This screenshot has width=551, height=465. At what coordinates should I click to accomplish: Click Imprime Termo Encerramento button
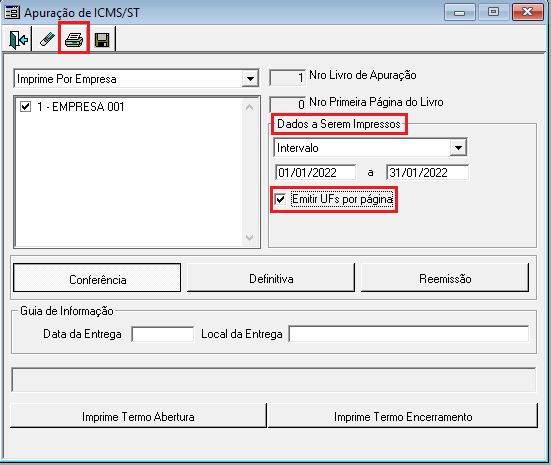[403, 416]
